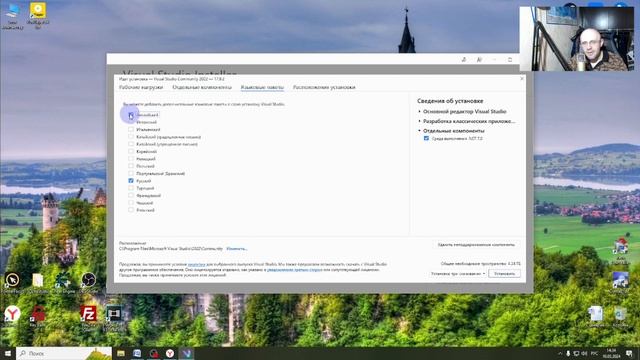Expand Основной редактор Visual Studio section
640x360 pixels.
tap(419, 111)
